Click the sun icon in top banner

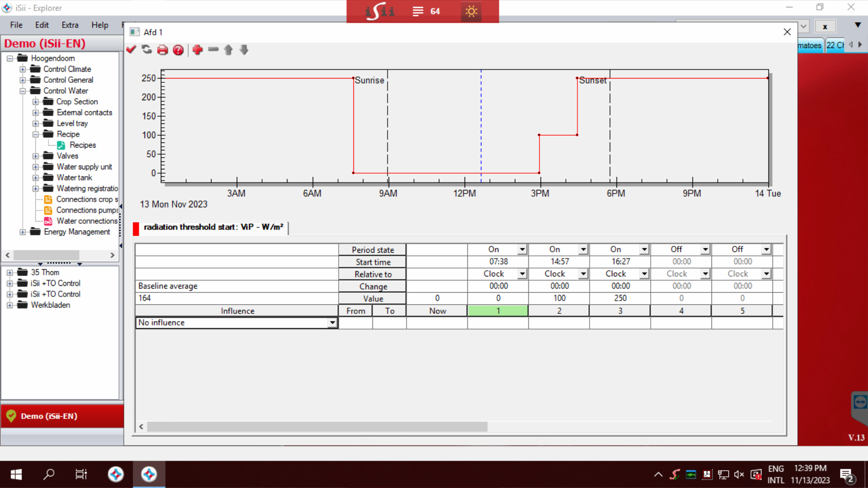(x=471, y=11)
